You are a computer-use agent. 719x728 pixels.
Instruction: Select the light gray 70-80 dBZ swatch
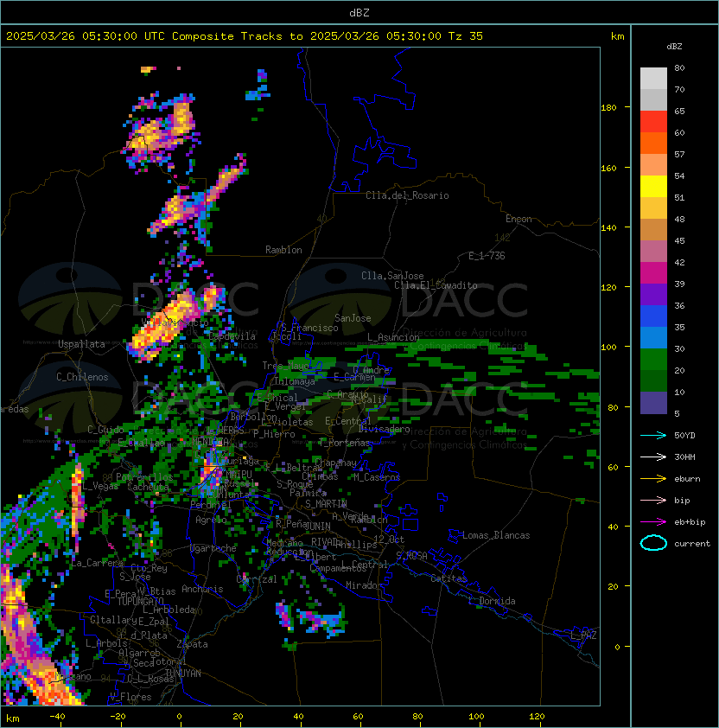pos(653,79)
